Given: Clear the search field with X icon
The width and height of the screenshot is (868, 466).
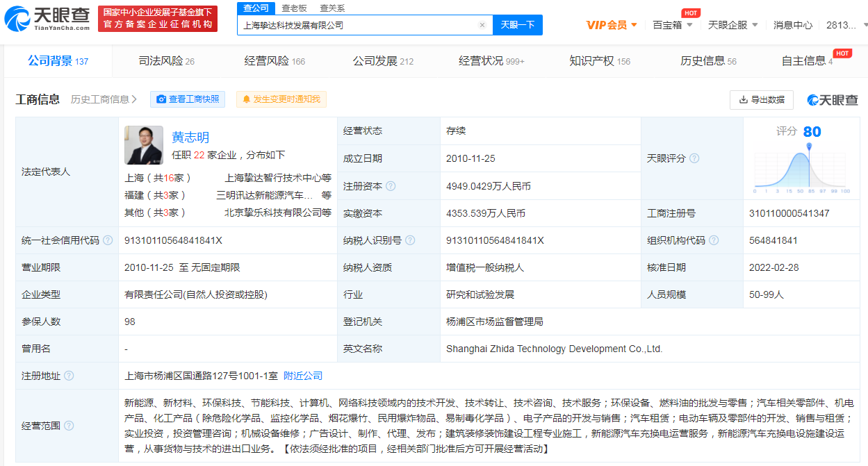Looking at the screenshot, I should [x=482, y=25].
